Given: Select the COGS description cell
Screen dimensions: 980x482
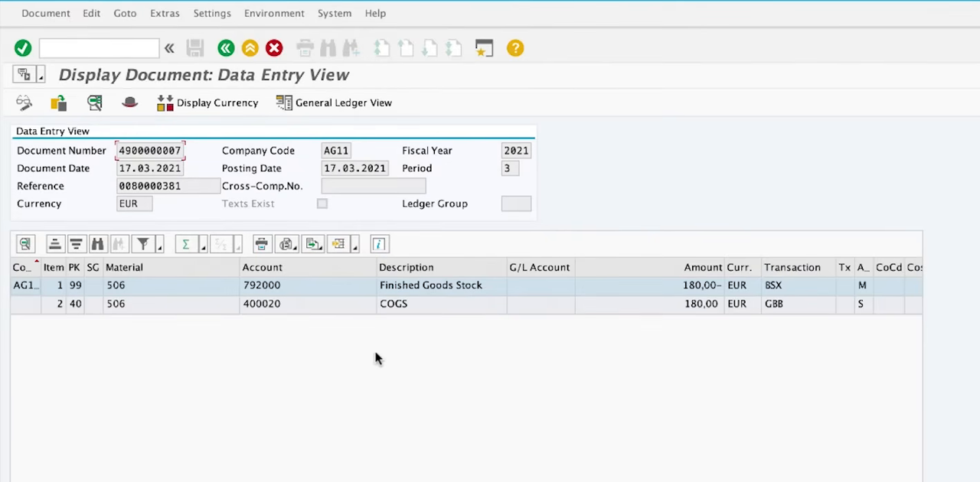Looking at the screenshot, I should pyautogui.click(x=442, y=304).
